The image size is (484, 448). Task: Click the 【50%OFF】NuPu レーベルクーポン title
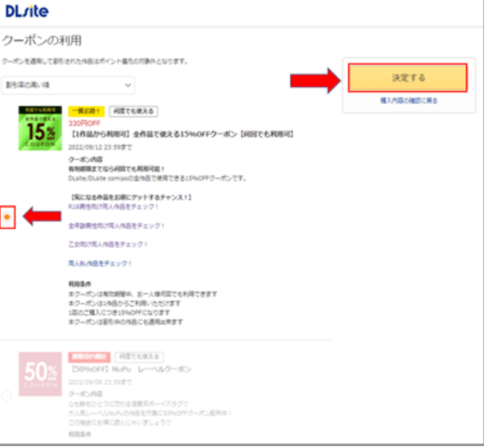point(131,369)
